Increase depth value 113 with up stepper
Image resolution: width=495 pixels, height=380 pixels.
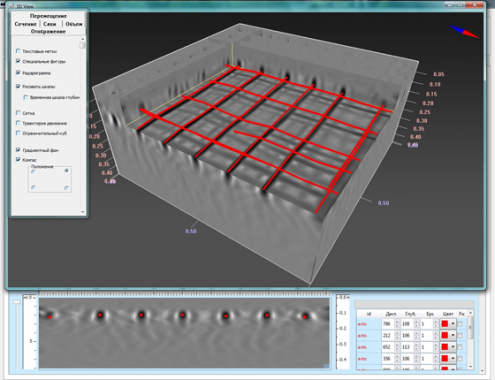(x=416, y=345)
